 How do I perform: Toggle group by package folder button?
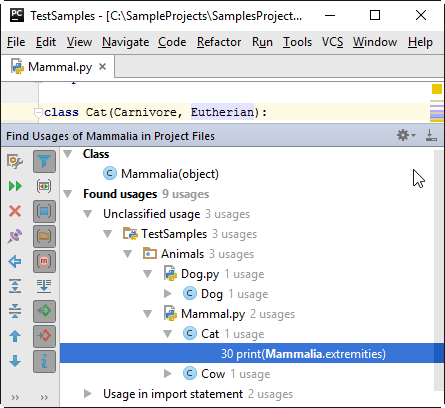[x=44, y=236]
